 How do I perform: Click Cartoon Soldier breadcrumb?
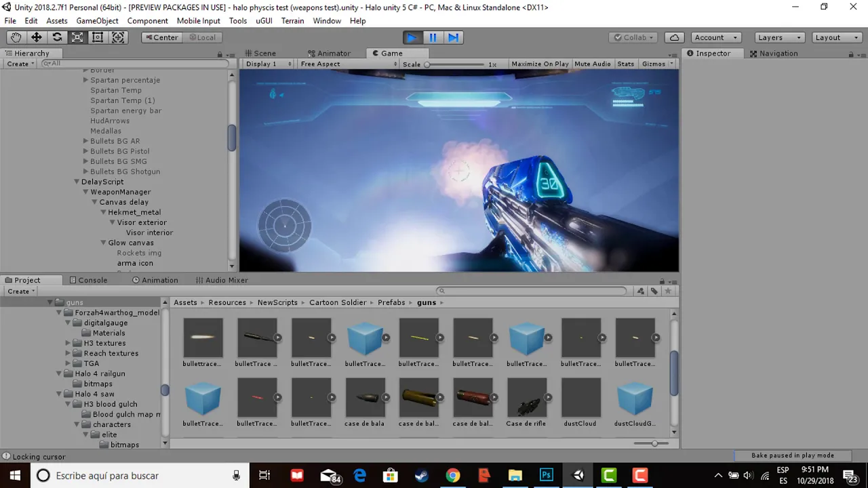click(338, 302)
